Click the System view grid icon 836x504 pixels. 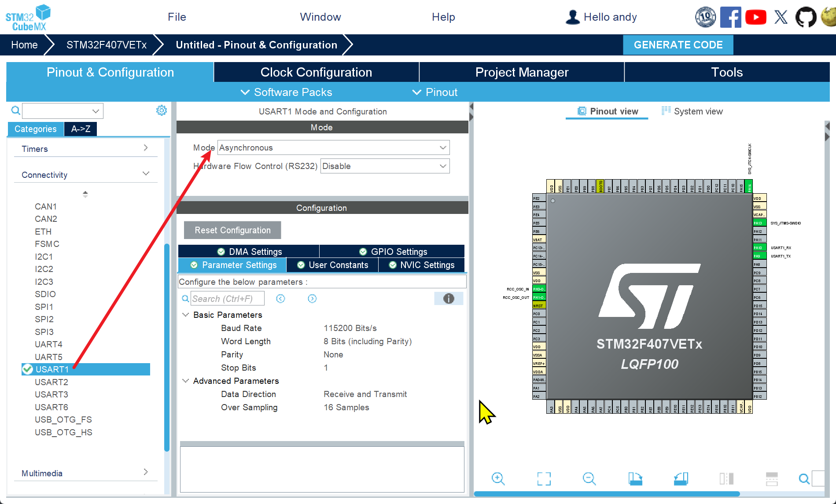[x=666, y=111]
